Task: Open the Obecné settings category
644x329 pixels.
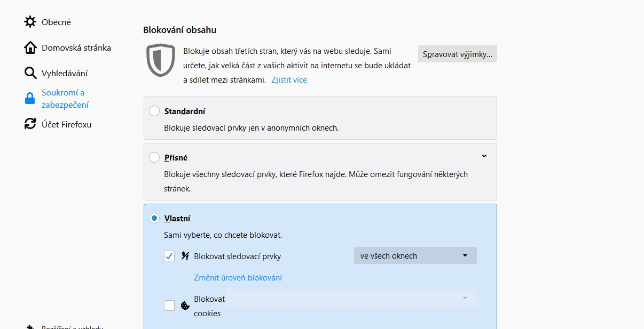Action: pos(56,22)
